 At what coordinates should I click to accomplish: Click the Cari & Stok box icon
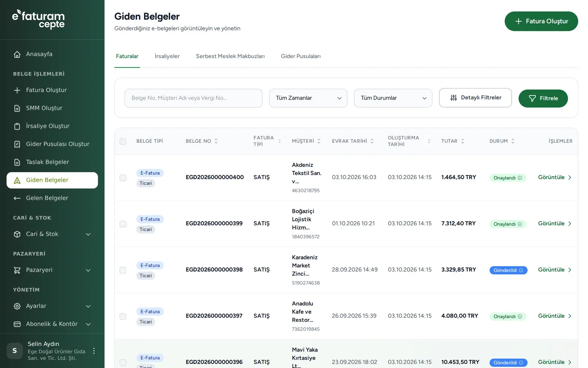point(17,234)
